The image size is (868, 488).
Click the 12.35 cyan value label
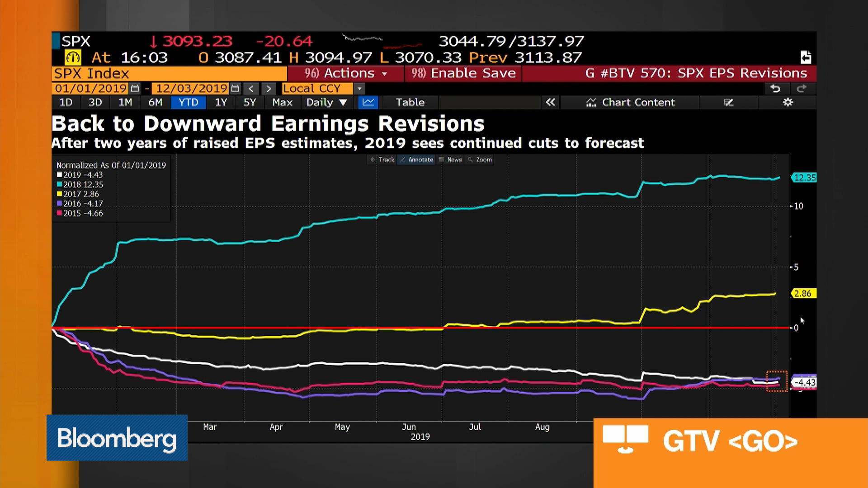(x=804, y=178)
